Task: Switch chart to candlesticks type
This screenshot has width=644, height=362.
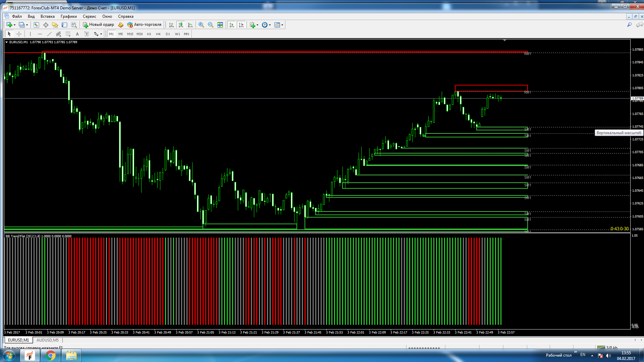Action: click(x=181, y=25)
